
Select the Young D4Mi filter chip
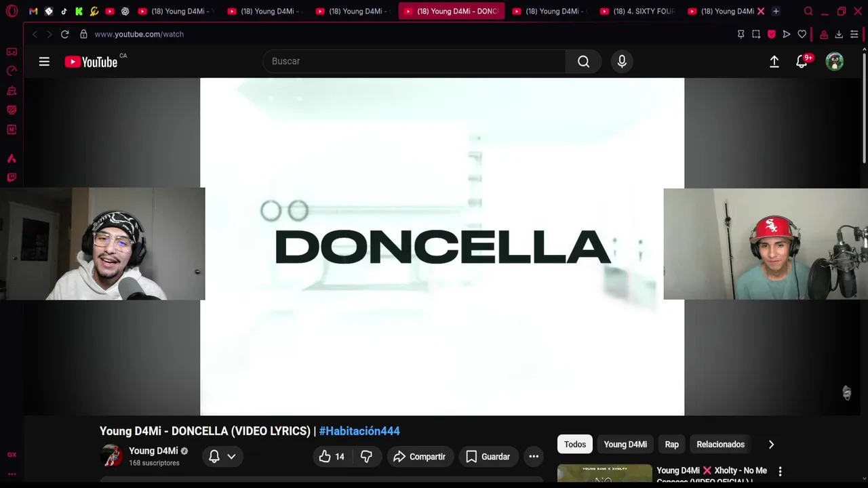pyautogui.click(x=625, y=445)
